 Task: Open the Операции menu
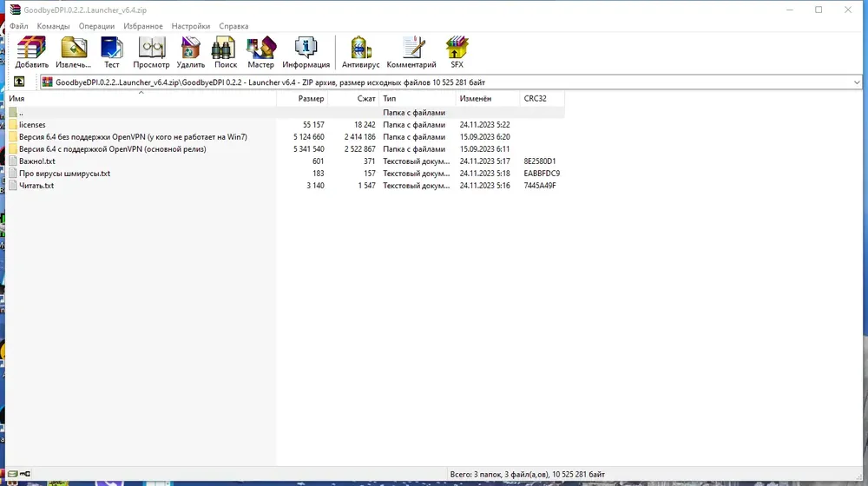[96, 26]
